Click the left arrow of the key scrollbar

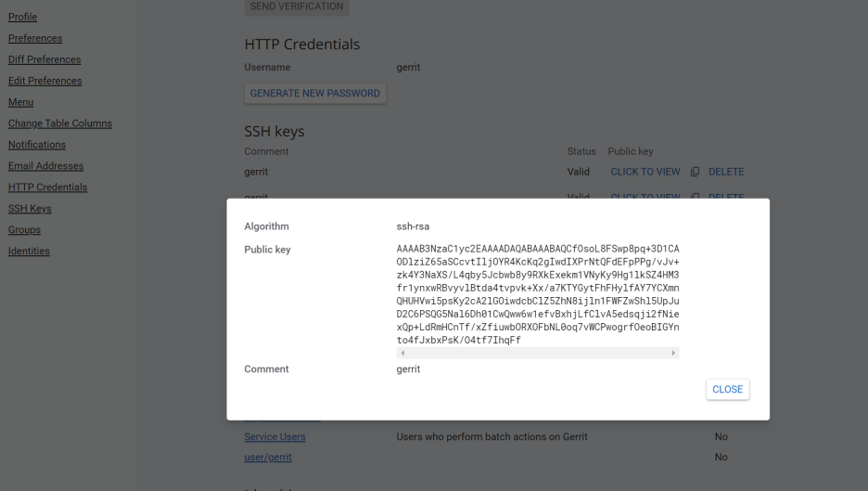(402, 353)
